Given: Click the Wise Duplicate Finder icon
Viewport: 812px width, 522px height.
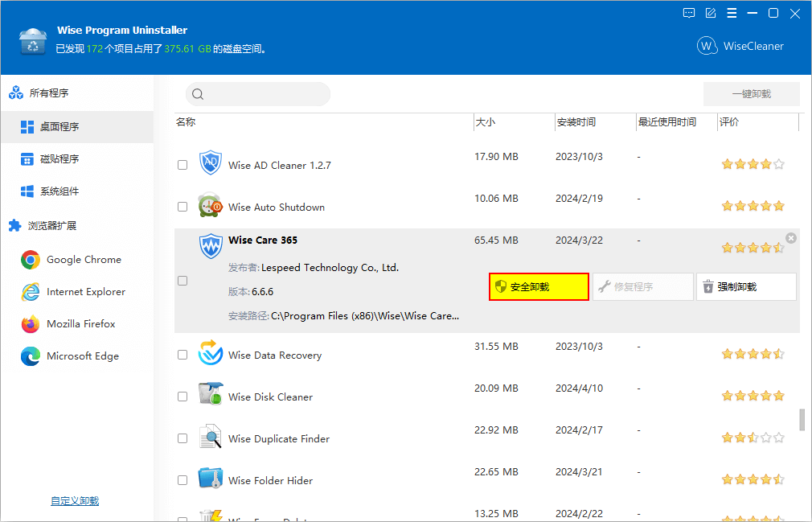Looking at the screenshot, I should click(211, 436).
